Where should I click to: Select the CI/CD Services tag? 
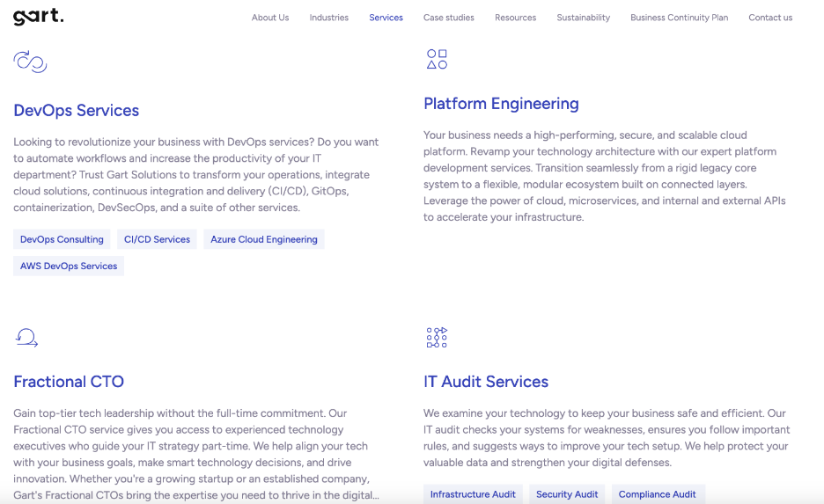tap(157, 239)
